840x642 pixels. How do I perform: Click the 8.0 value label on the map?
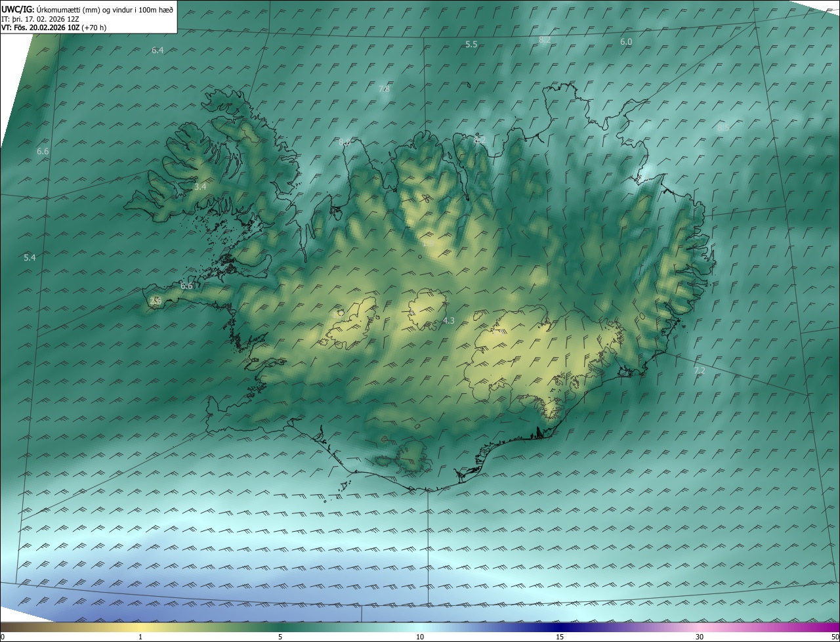tap(345, 142)
